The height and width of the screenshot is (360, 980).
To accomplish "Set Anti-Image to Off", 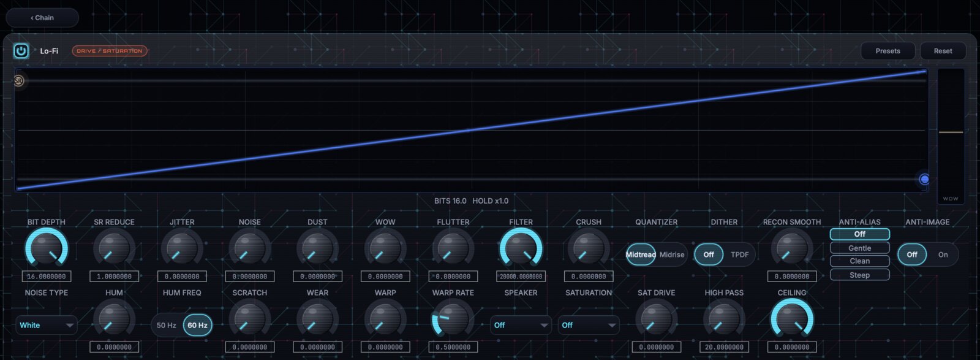I will (x=912, y=255).
